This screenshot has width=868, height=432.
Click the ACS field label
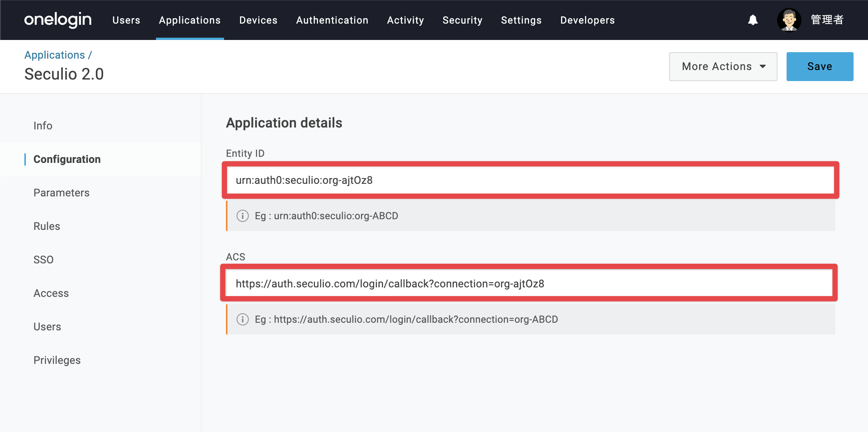tap(235, 257)
